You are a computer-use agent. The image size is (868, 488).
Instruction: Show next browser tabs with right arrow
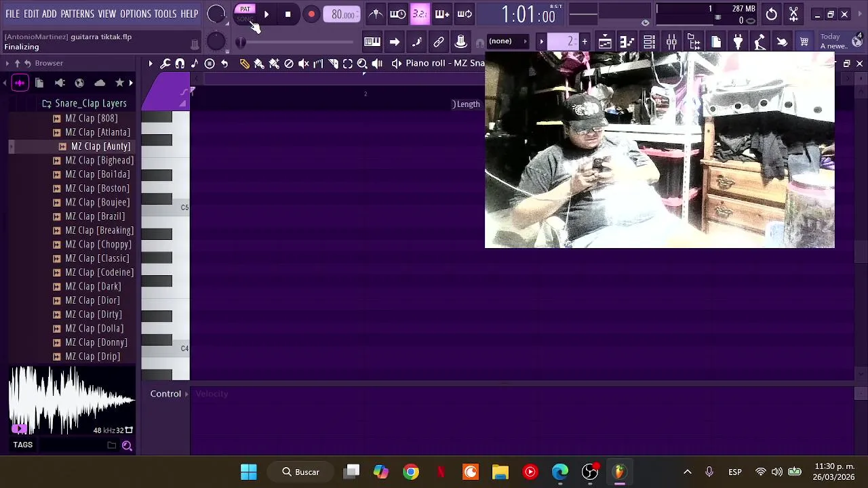(x=131, y=83)
